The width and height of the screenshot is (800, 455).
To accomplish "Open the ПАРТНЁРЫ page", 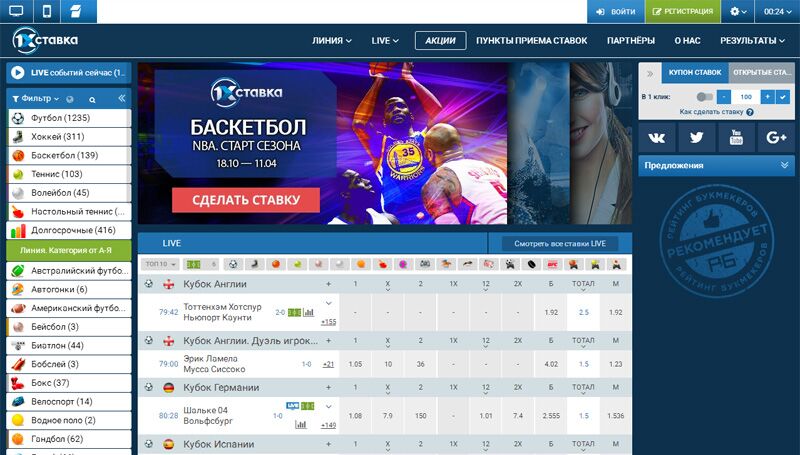I will (x=631, y=40).
